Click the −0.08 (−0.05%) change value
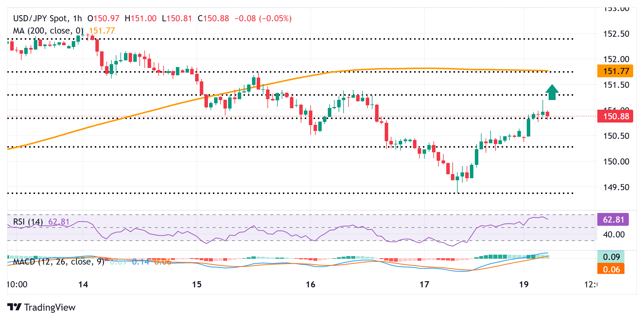 tap(263, 18)
